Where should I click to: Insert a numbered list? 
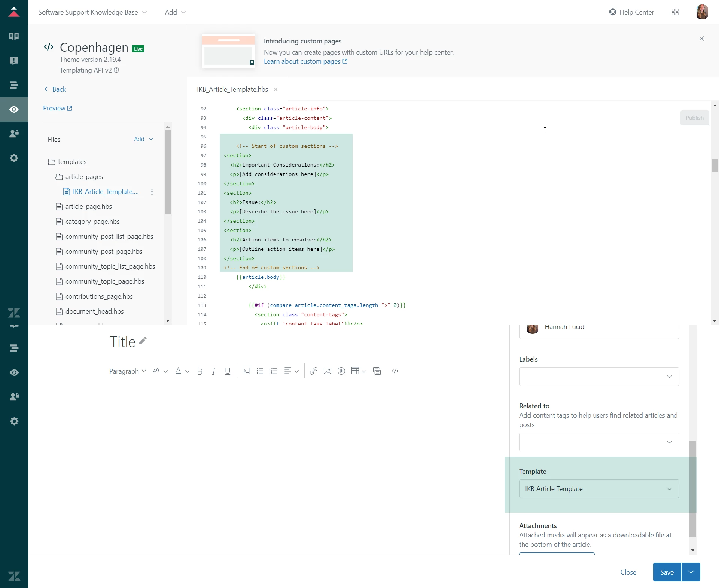tap(274, 371)
